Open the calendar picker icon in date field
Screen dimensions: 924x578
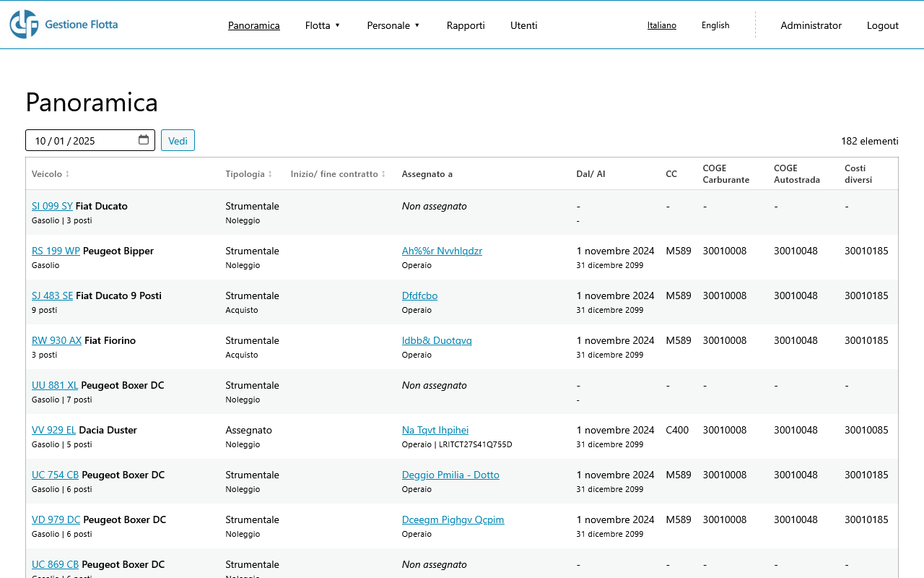pos(144,140)
